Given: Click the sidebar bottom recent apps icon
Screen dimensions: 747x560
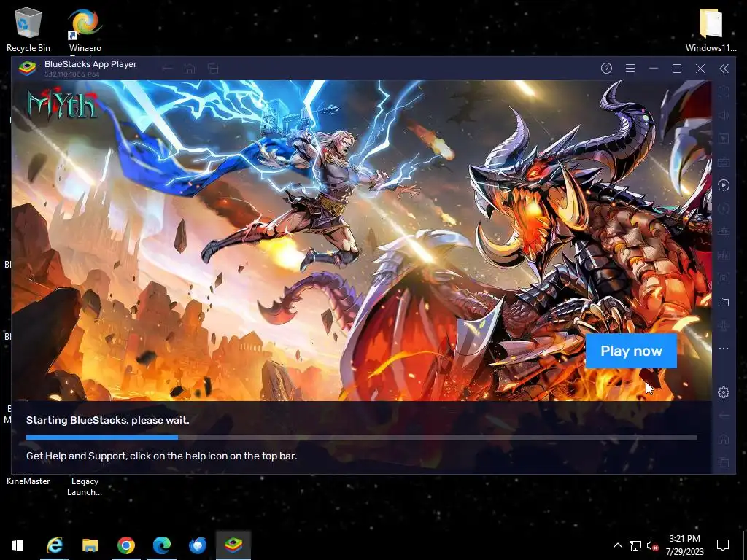Looking at the screenshot, I should point(723,462).
